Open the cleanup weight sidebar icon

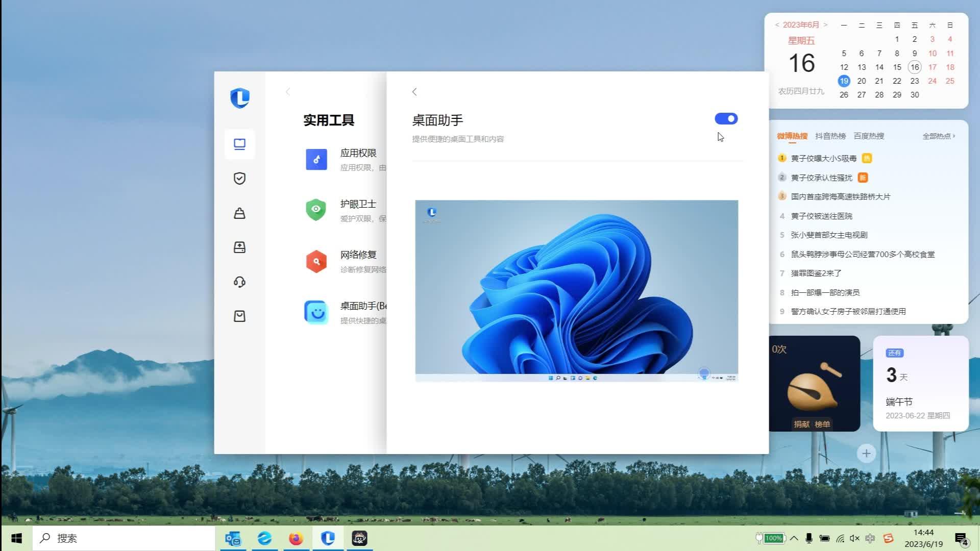[239, 213]
